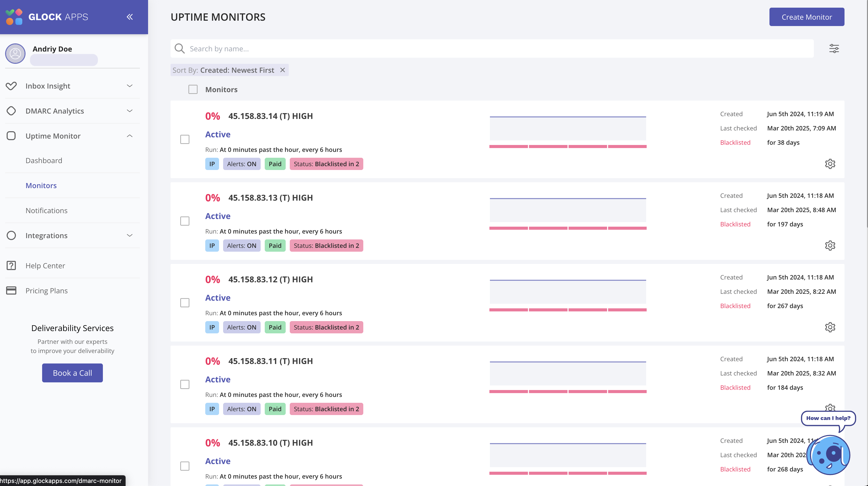This screenshot has height=486, width=868.
Task: Open the chat assistant bubble
Action: pos(830,455)
